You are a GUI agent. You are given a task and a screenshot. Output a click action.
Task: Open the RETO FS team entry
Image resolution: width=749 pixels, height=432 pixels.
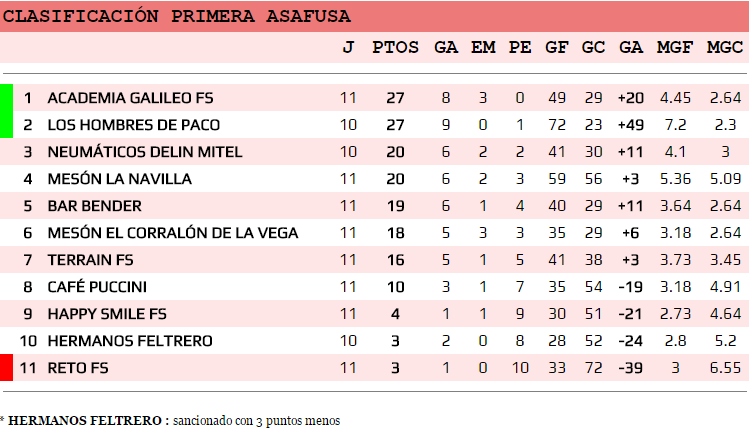coord(77,368)
